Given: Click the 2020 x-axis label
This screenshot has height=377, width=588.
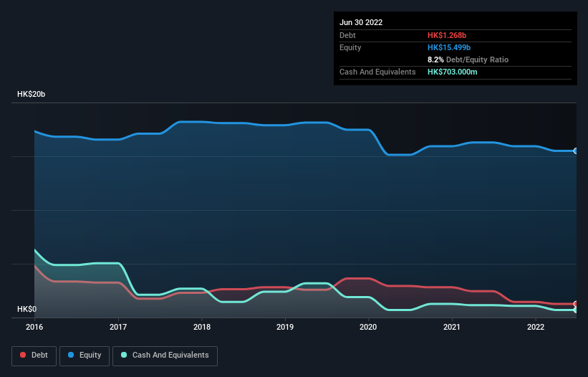Looking at the screenshot, I should point(368,327).
